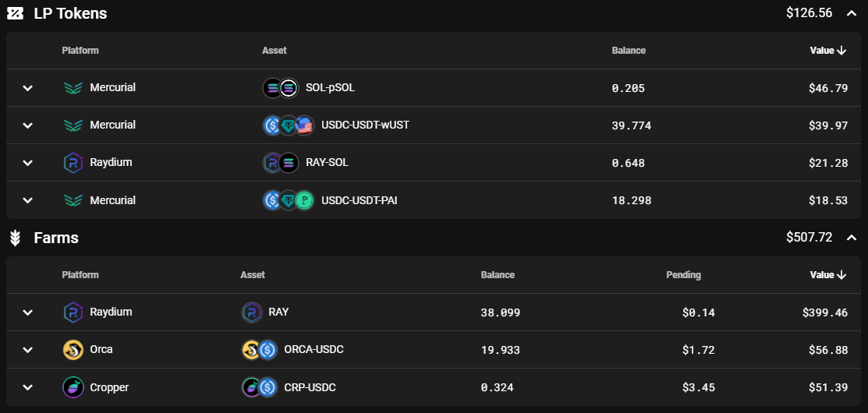Click the Raydium logo in RAY-SOL row
This screenshot has width=868, height=413.
point(73,163)
